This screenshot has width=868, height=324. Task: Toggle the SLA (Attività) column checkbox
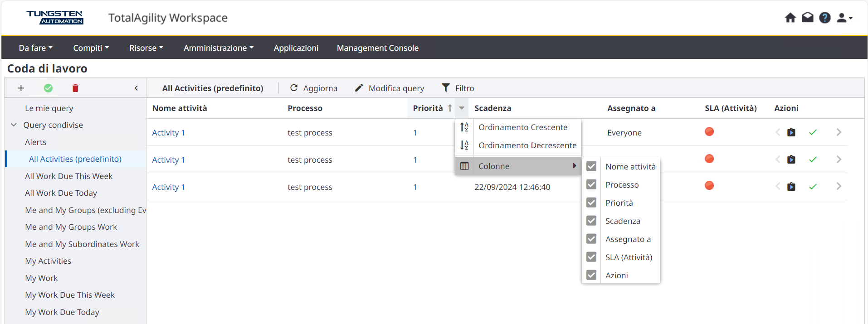(x=591, y=257)
